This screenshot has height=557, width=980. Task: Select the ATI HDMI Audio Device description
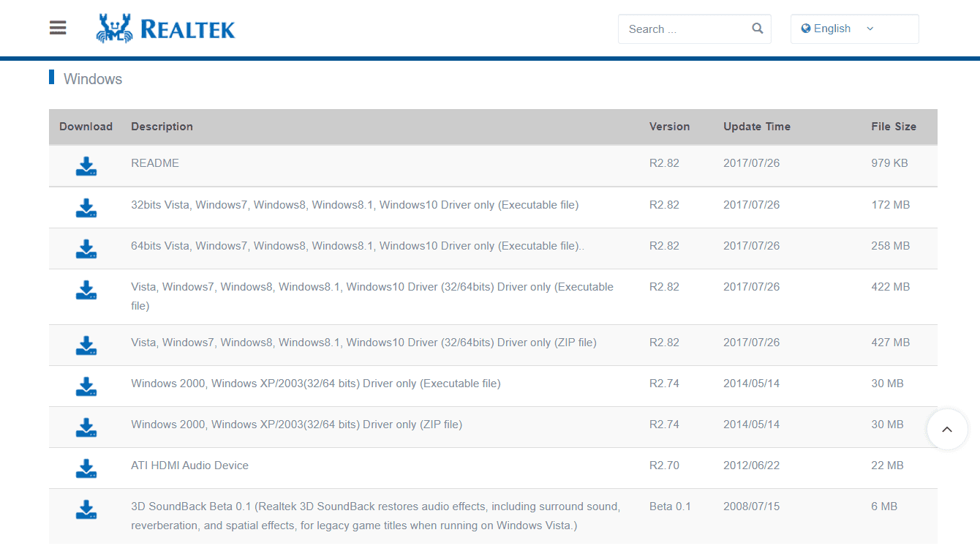pos(189,465)
